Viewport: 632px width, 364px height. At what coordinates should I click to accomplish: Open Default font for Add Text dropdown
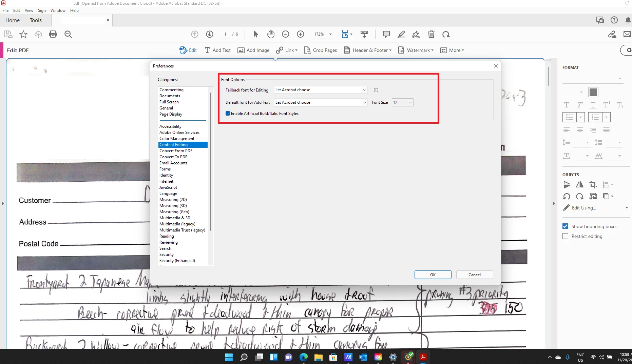[321, 102]
